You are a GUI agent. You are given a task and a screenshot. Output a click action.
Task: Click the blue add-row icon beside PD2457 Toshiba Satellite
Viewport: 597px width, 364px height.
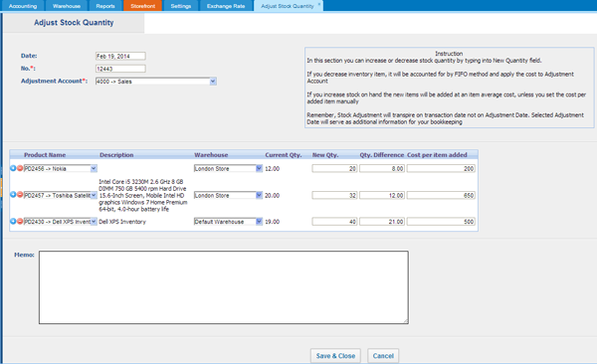click(x=13, y=195)
